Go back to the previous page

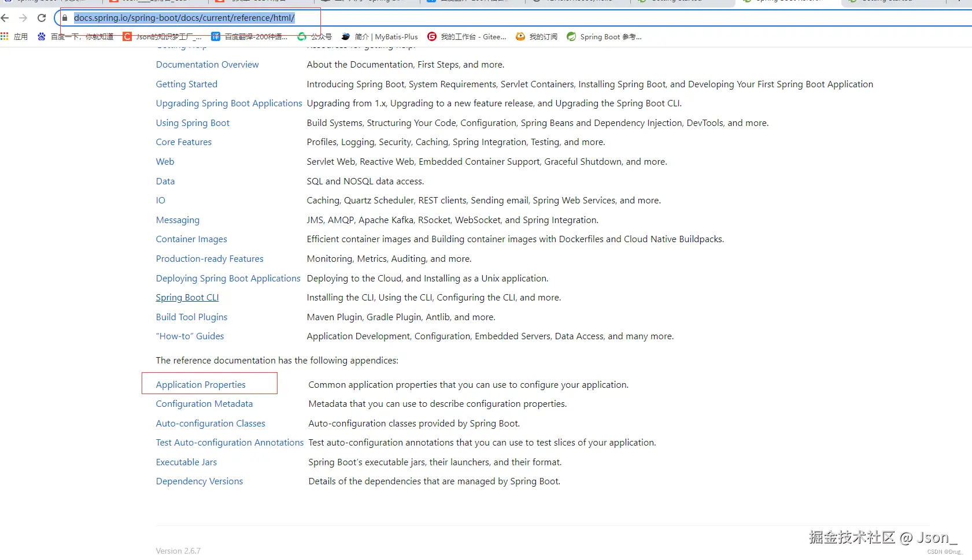click(x=5, y=18)
